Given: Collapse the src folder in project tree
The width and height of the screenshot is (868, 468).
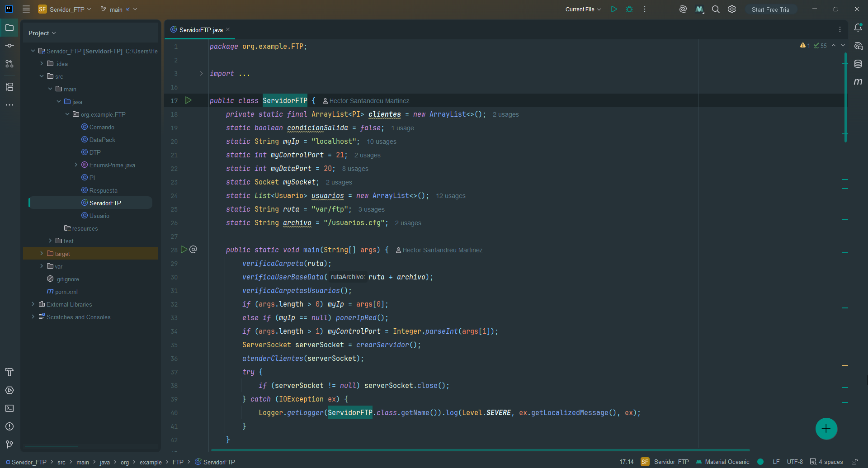Looking at the screenshot, I should coord(42,76).
